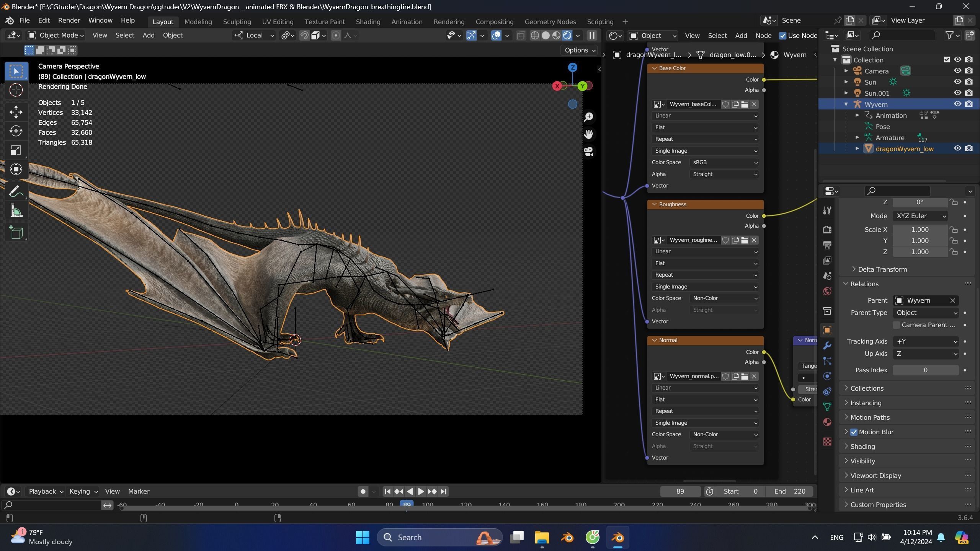The width and height of the screenshot is (980, 551).
Task: Toggle the Motion Blur checkbox
Action: (x=854, y=432)
